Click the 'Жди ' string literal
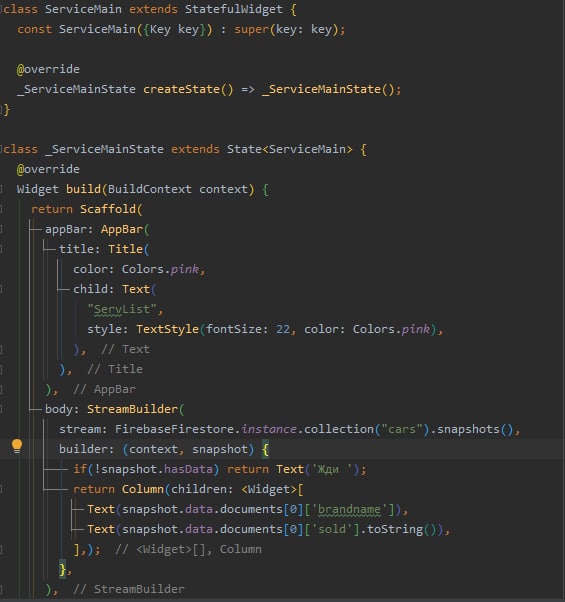565x602 pixels. pos(332,469)
